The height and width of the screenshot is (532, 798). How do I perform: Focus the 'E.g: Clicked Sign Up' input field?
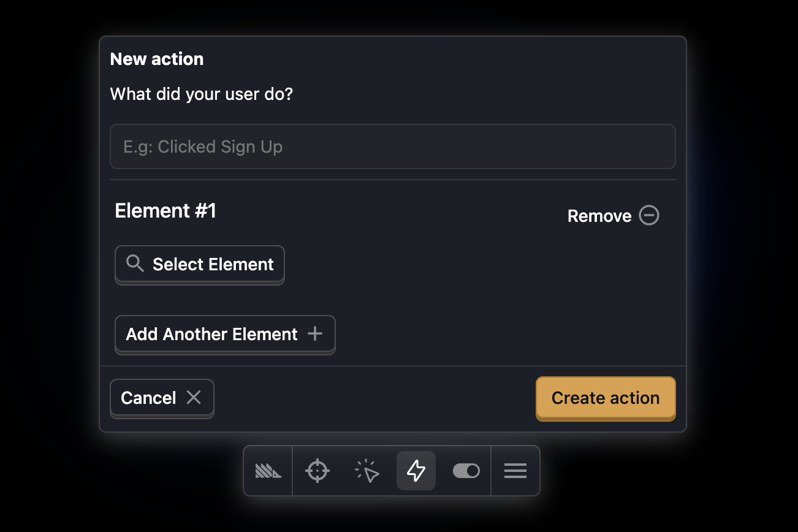[392, 146]
